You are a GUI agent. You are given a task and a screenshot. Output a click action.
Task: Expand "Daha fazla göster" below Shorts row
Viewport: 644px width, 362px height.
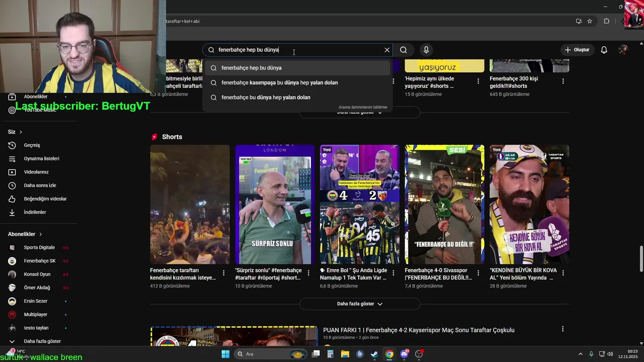(x=360, y=304)
